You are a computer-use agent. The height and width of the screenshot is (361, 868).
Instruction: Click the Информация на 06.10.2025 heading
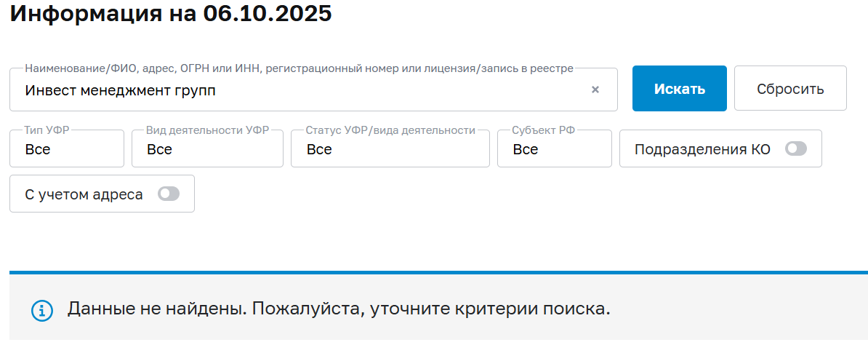tap(171, 13)
